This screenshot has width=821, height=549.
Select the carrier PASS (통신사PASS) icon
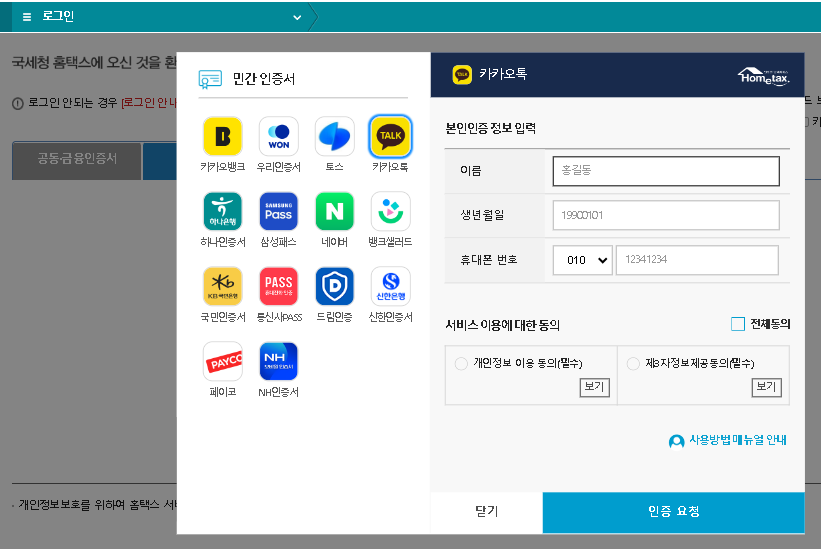tap(279, 286)
